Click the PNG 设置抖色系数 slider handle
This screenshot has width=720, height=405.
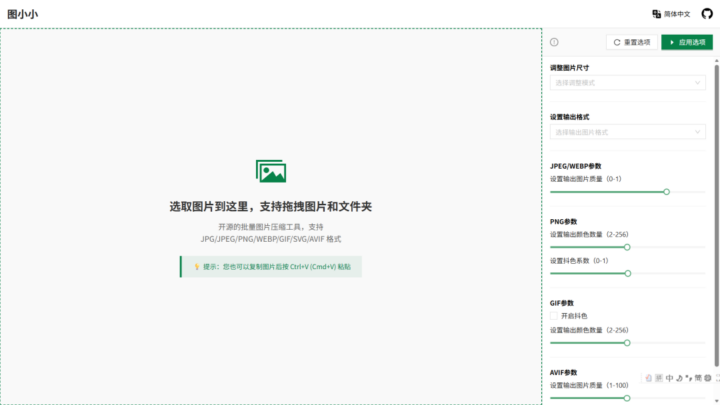628,273
